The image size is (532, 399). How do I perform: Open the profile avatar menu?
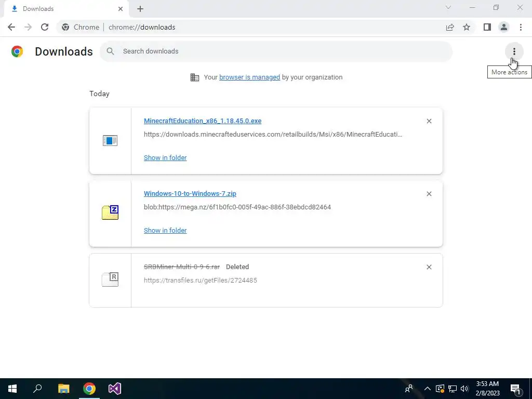[x=504, y=27]
